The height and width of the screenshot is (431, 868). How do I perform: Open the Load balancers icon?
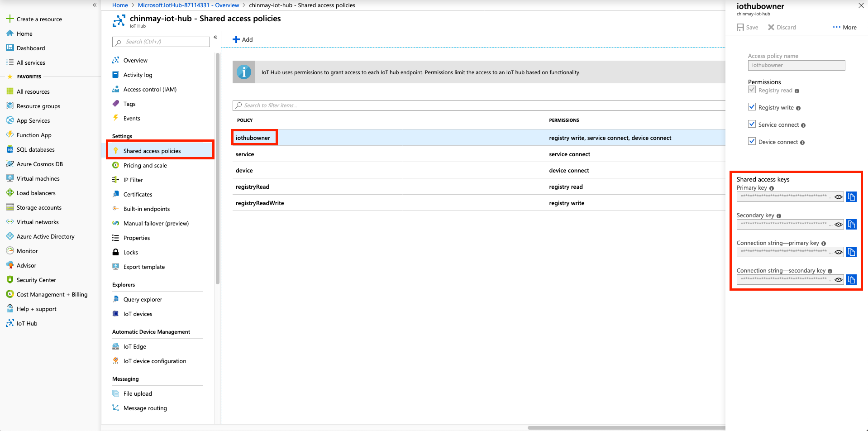click(10, 193)
